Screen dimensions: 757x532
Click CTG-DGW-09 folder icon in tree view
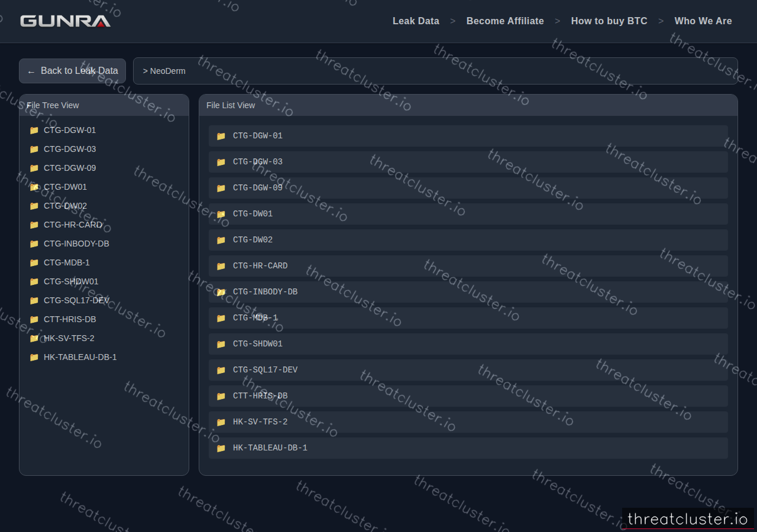pyautogui.click(x=34, y=168)
